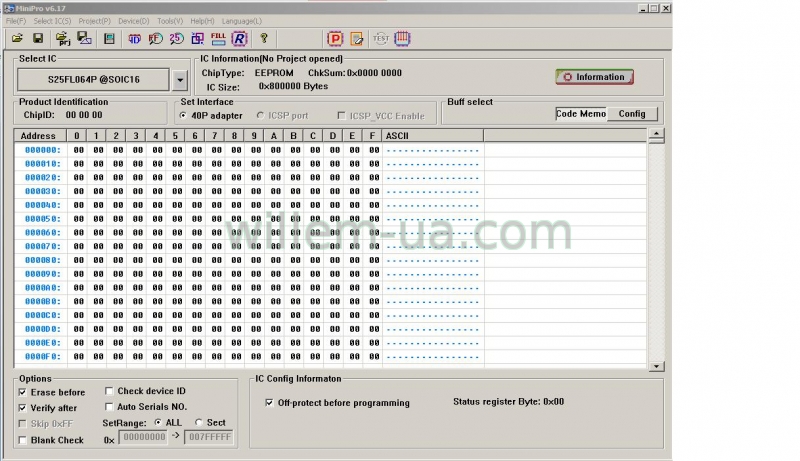
Task: Click the FILL buffer toolbar icon
Action: [218, 39]
